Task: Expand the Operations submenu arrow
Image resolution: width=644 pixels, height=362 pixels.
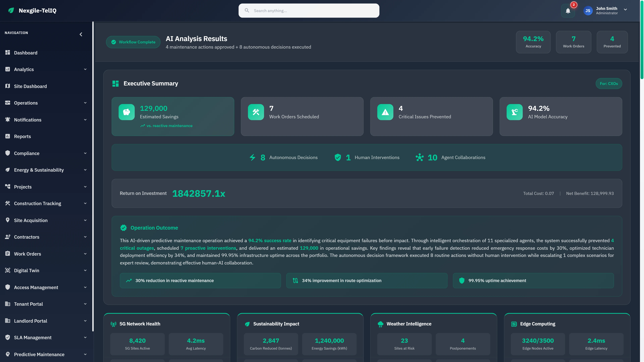Action: pos(85,103)
